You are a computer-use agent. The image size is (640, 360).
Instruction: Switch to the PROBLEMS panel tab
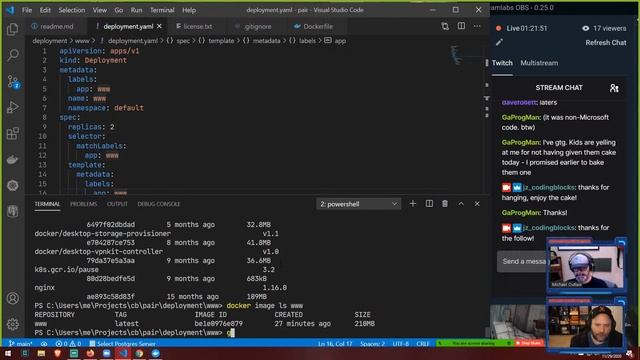(x=84, y=204)
